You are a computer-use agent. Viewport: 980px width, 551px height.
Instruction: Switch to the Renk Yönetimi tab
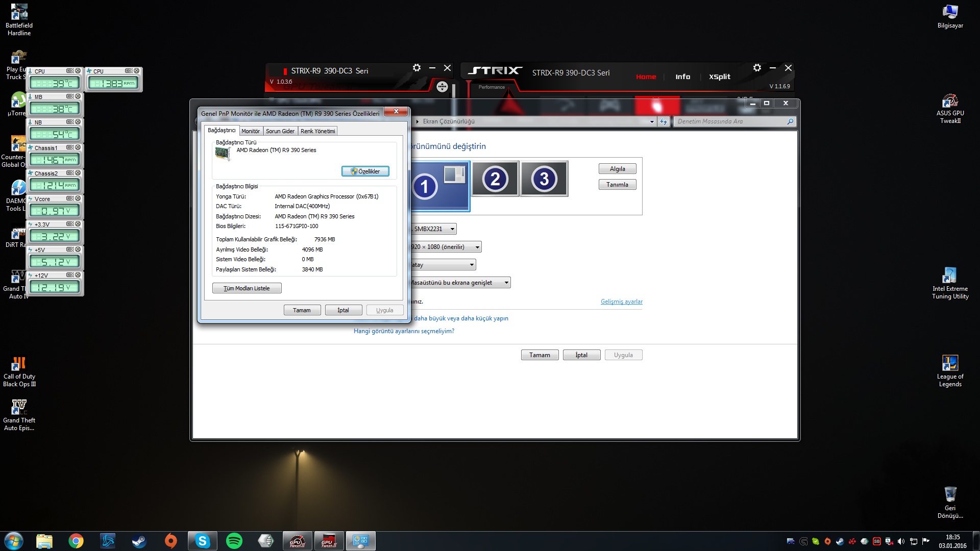coord(318,131)
